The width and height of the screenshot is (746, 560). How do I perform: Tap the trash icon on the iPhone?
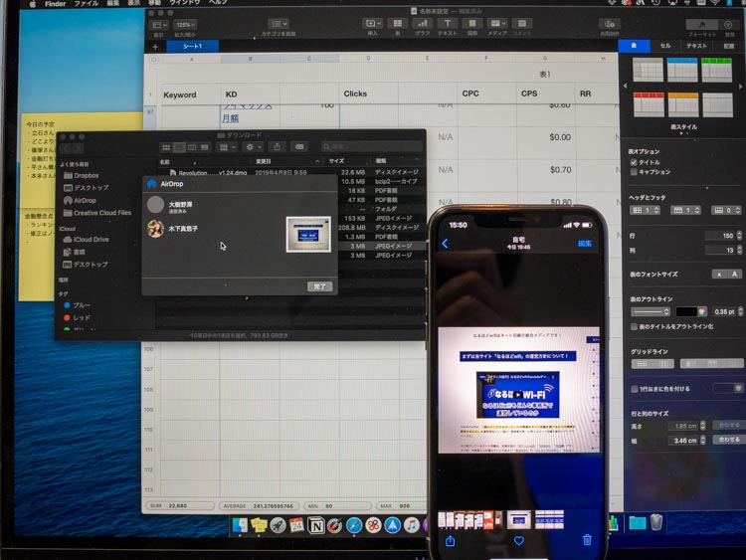coord(587,539)
